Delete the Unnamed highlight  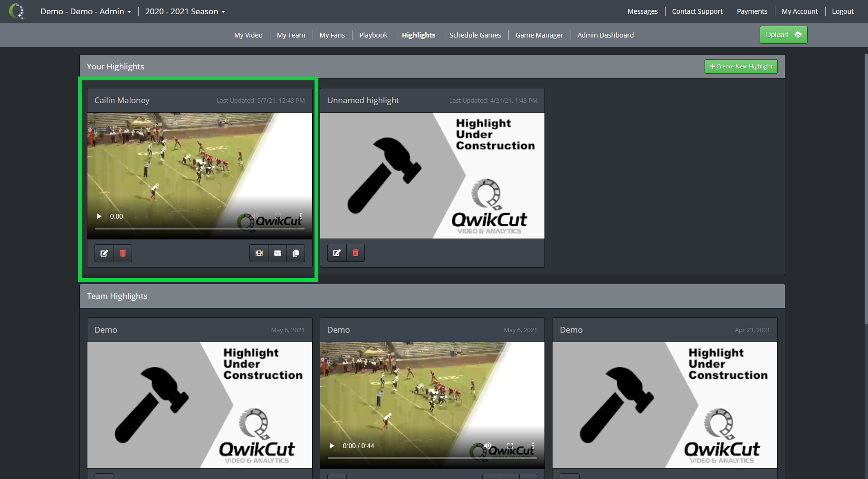(355, 252)
